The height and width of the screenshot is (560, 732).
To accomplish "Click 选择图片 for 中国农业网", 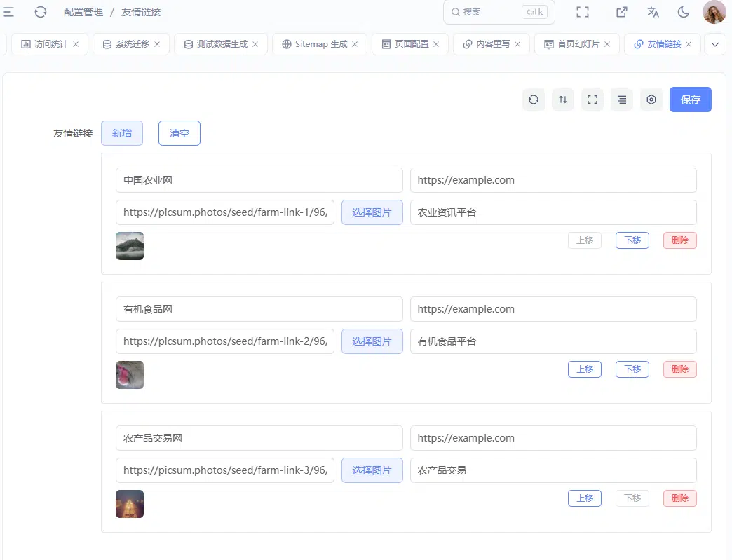I will (372, 212).
